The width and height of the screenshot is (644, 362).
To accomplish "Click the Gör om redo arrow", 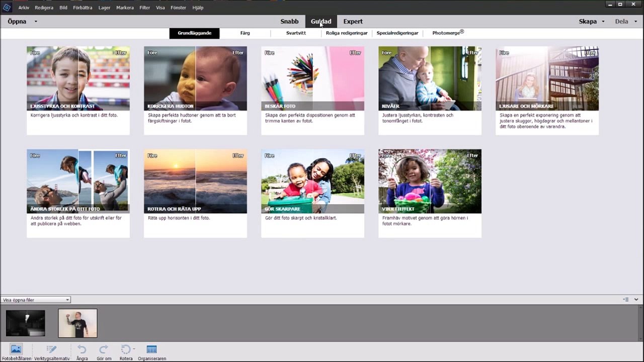I will (x=104, y=349).
